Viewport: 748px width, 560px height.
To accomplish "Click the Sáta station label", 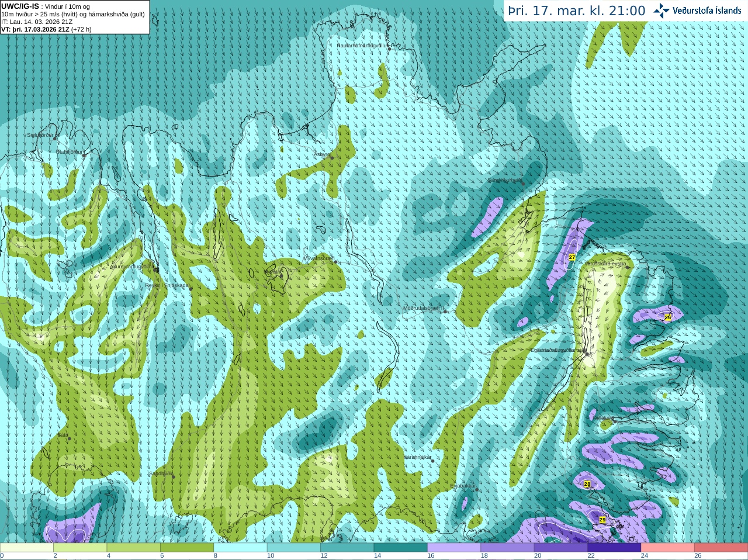I will pos(63,435).
